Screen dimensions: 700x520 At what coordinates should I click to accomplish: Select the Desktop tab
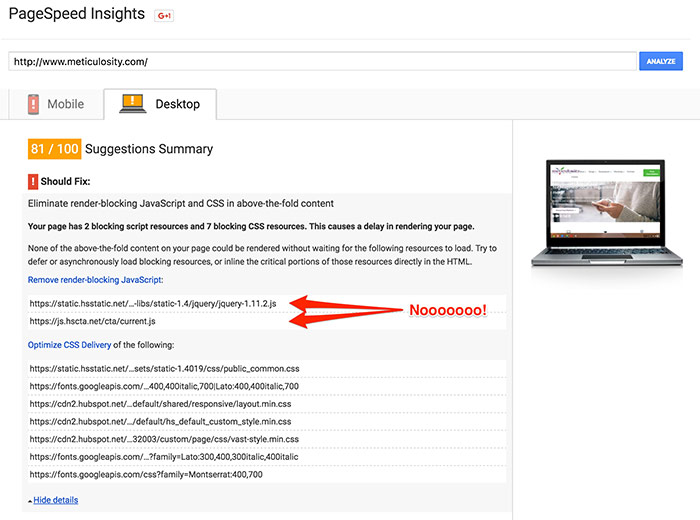tap(160, 104)
